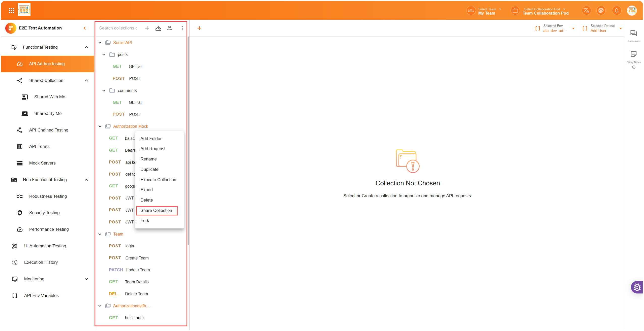Open Security Testing in the sidebar
This screenshot has height=331, width=644.
44,213
